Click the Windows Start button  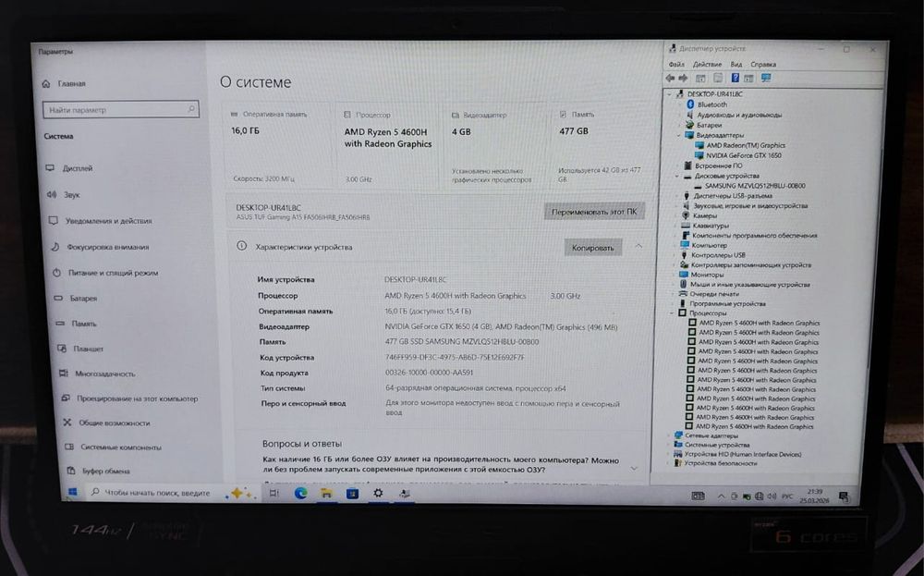pyautogui.click(x=73, y=492)
